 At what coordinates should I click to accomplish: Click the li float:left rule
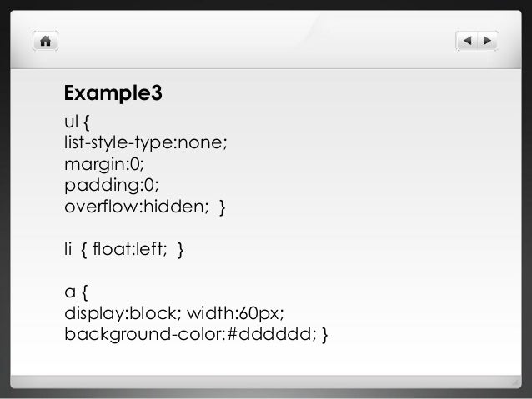tap(124, 250)
